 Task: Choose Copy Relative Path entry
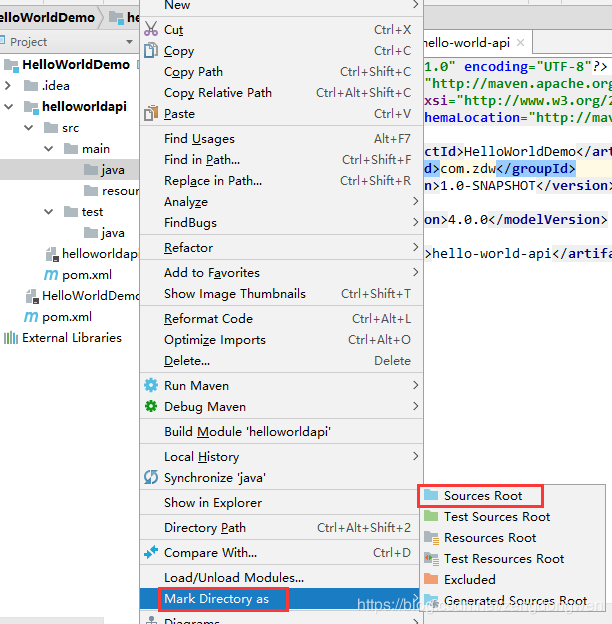pyautogui.click(x=281, y=93)
